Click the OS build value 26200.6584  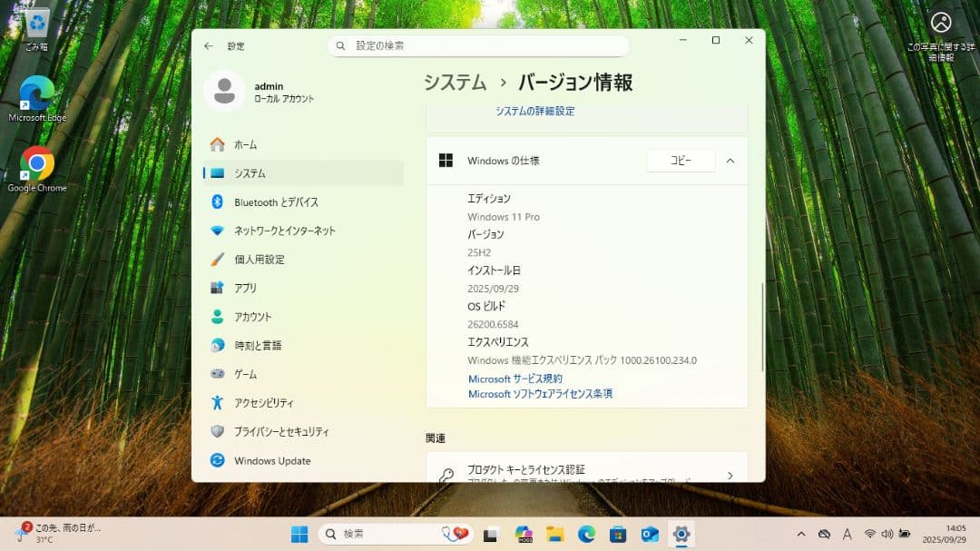(493, 324)
